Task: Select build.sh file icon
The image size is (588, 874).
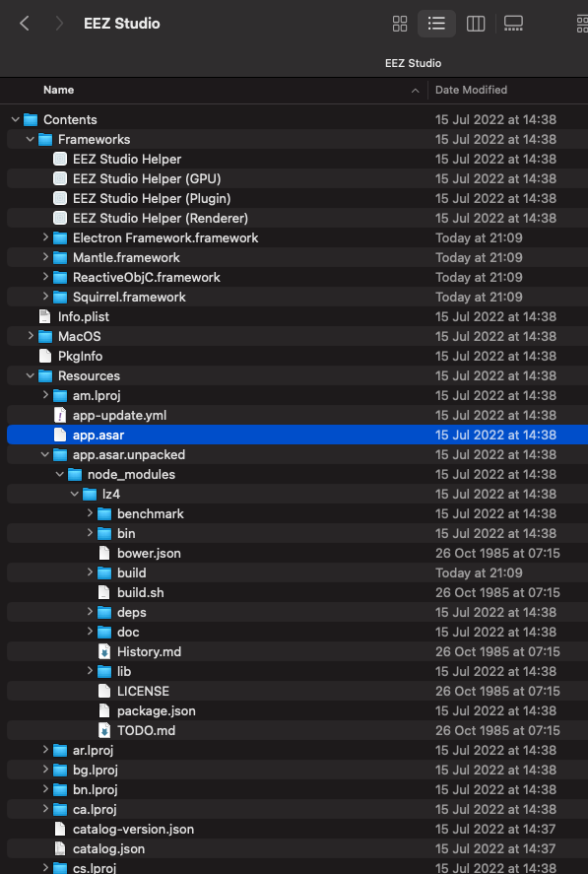Action: point(104,592)
